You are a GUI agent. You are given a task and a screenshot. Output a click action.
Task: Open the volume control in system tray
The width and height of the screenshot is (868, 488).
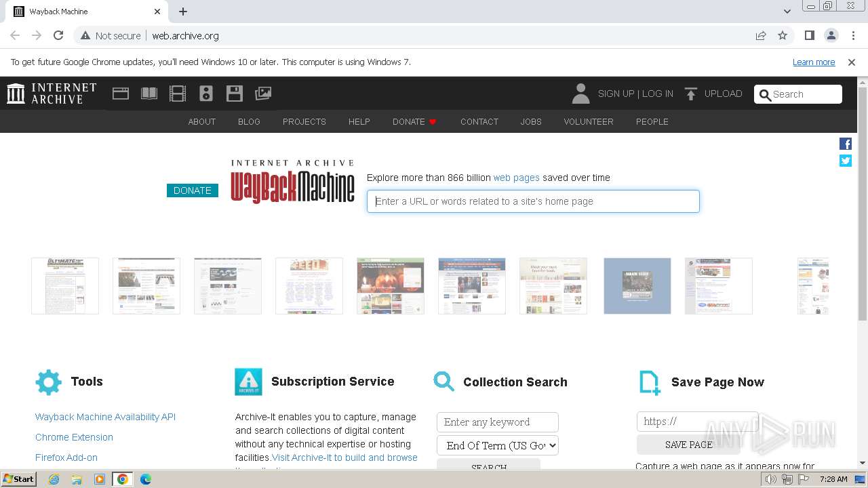coord(770,479)
